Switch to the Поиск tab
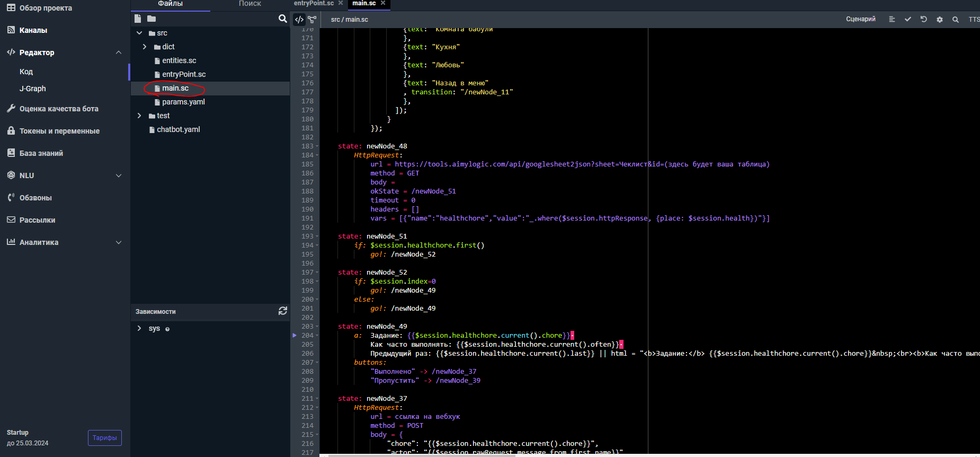Viewport: 980px width, 457px height. click(250, 4)
